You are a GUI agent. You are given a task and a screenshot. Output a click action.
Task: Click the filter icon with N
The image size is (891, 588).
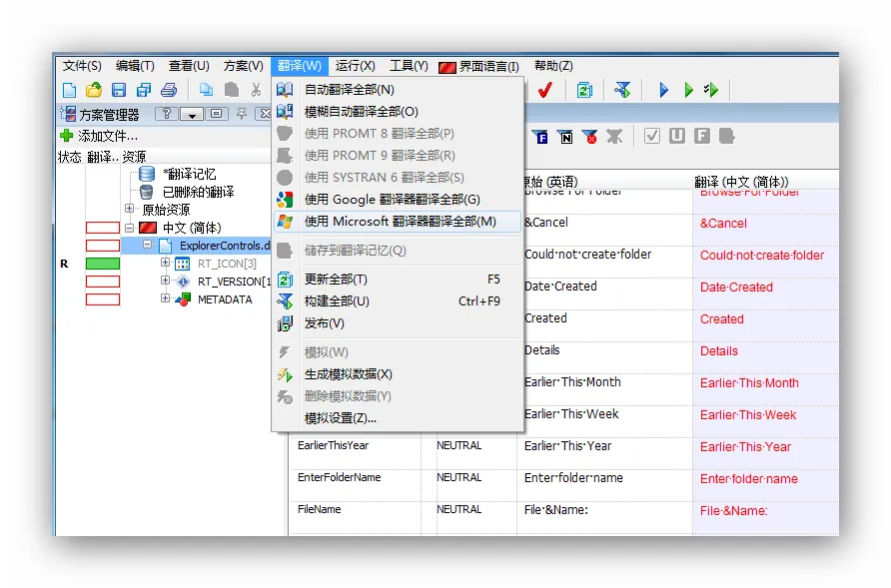565,137
